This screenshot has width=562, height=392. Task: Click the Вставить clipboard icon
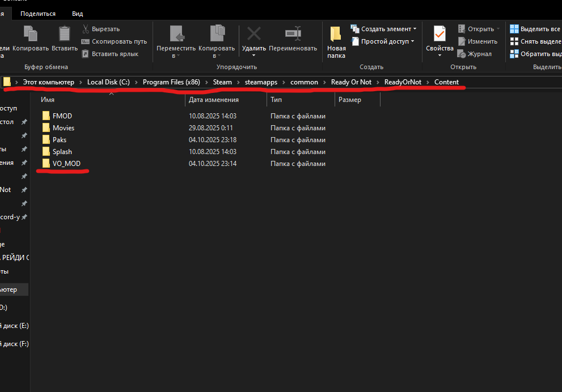click(65, 33)
